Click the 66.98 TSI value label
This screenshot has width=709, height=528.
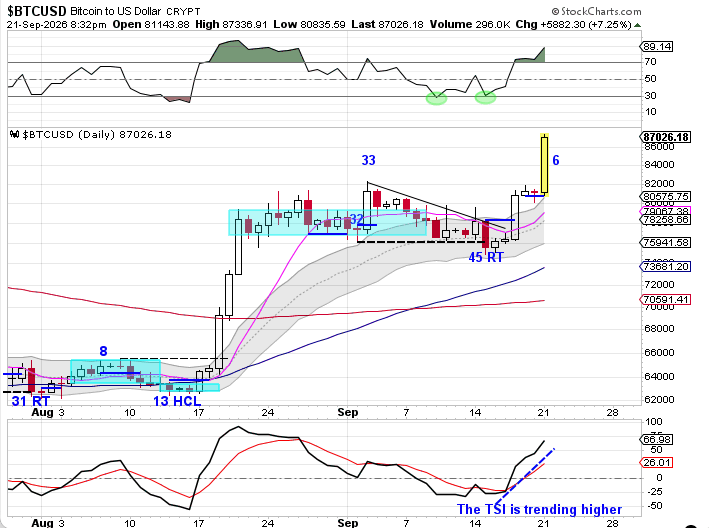pos(657,439)
